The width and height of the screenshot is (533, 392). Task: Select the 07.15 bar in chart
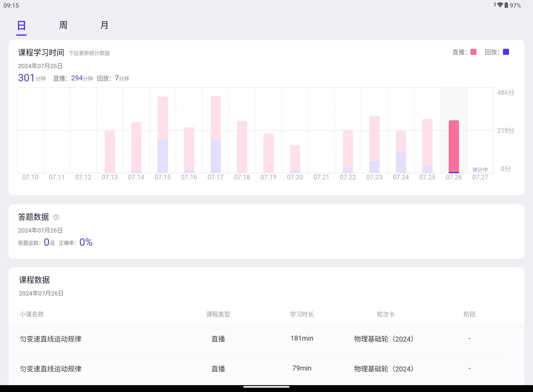click(x=163, y=135)
